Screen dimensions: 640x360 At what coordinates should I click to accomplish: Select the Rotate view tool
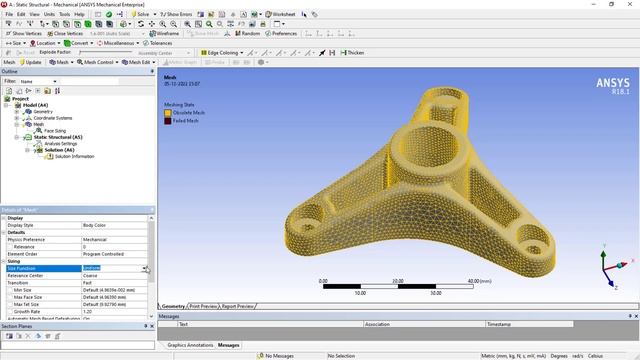click(x=141, y=24)
